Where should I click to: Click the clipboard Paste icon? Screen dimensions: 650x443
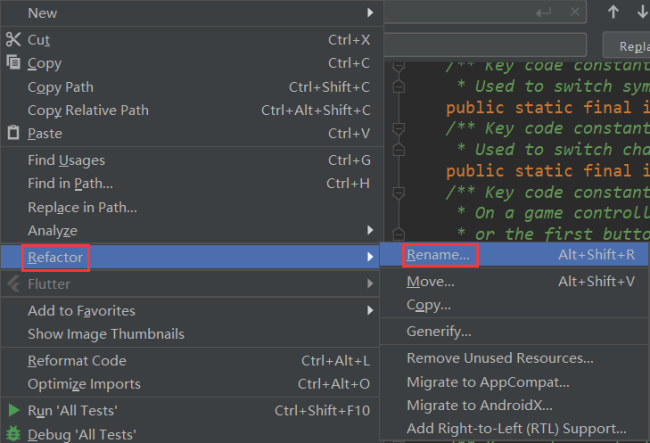point(13,133)
